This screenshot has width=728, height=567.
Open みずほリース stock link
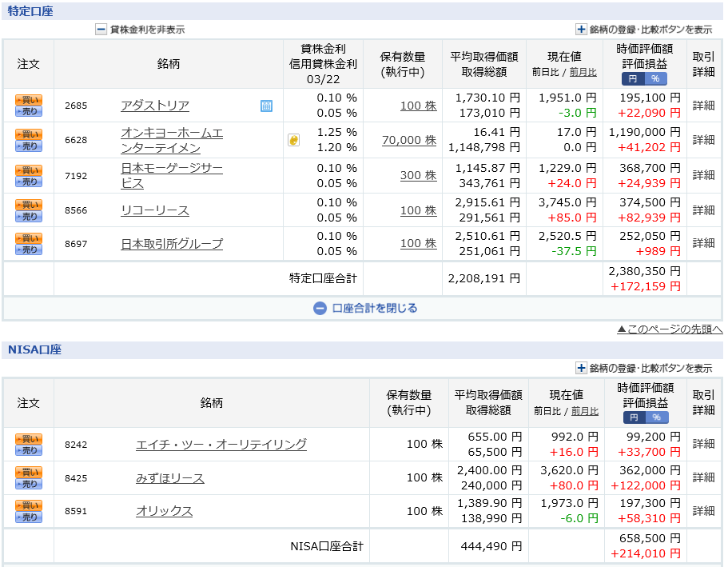coord(170,478)
